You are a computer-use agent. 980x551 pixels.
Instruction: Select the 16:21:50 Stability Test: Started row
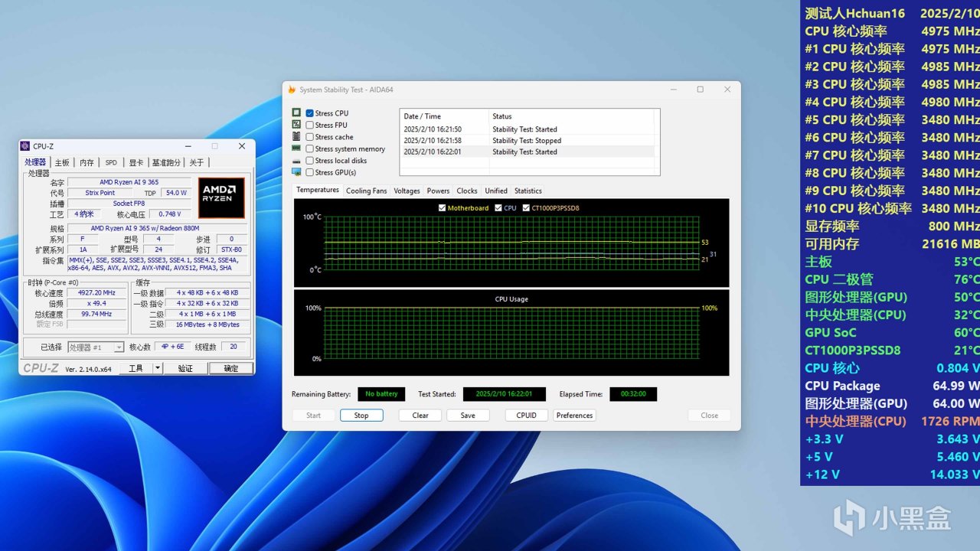point(528,129)
